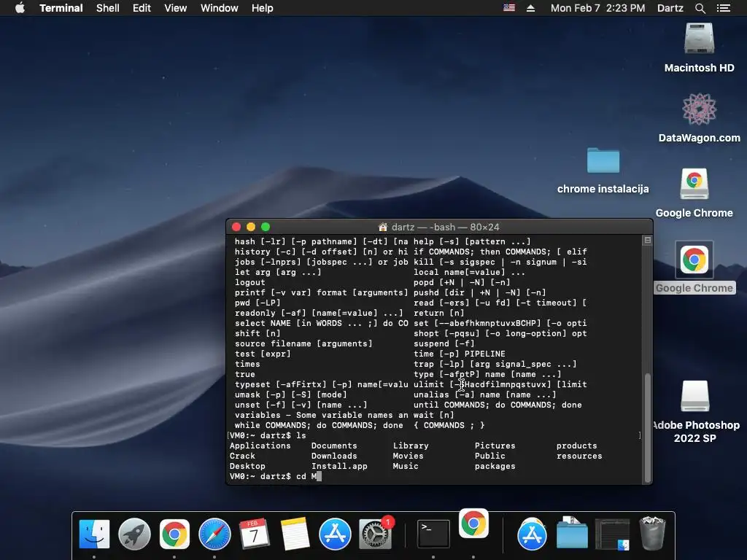This screenshot has width=747, height=560.
Task: Click the 'VM0:~ dartz$ ls' prompt line
Action: click(x=268, y=435)
